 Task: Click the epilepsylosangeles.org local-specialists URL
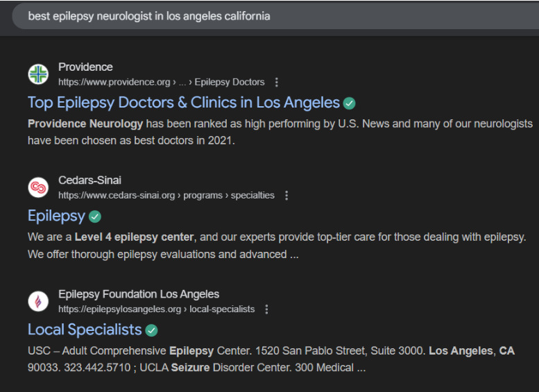tap(156, 309)
